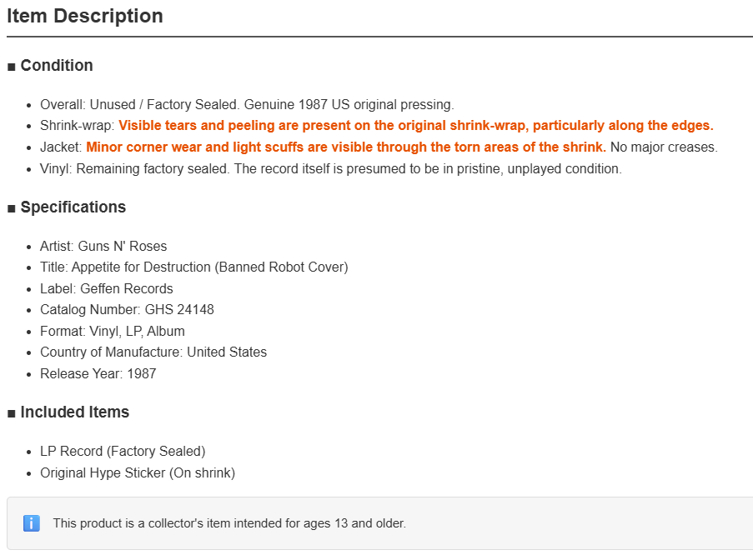
Task: Click the Original Hype Sticker item
Action: click(x=138, y=472)
